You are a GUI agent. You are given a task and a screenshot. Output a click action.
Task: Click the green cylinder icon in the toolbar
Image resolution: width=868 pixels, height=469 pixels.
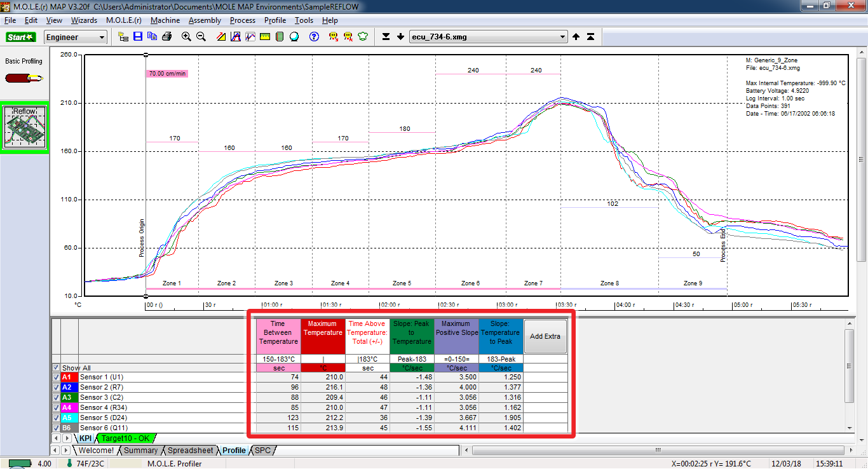[280, 37]
